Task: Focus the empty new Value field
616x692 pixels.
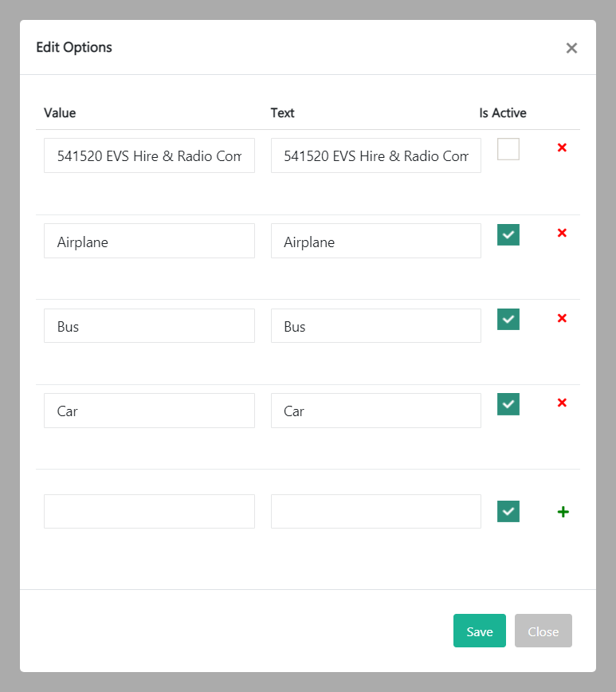Action: (x=149, y=511)
